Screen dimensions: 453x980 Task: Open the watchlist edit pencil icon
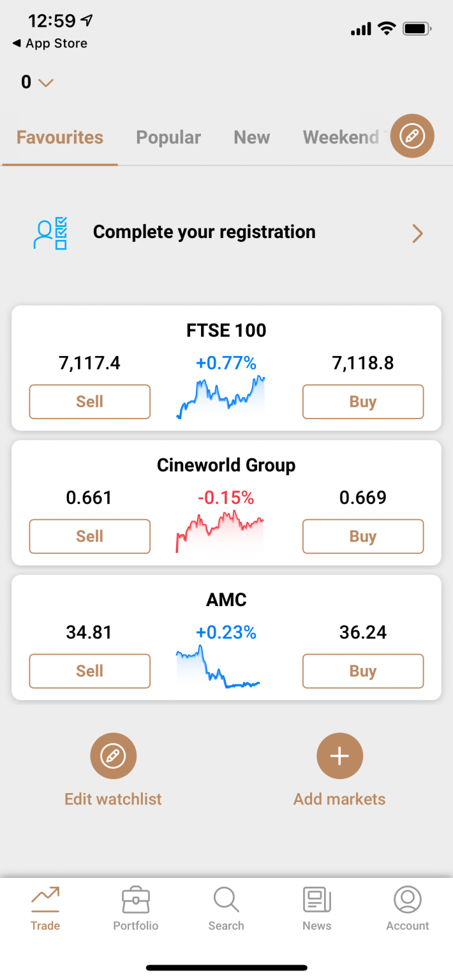412,136
